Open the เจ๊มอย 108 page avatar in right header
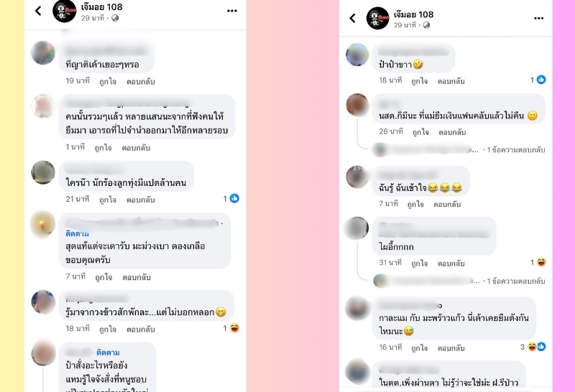The width and height of the screenshot is (575, 392). [378, 18]
